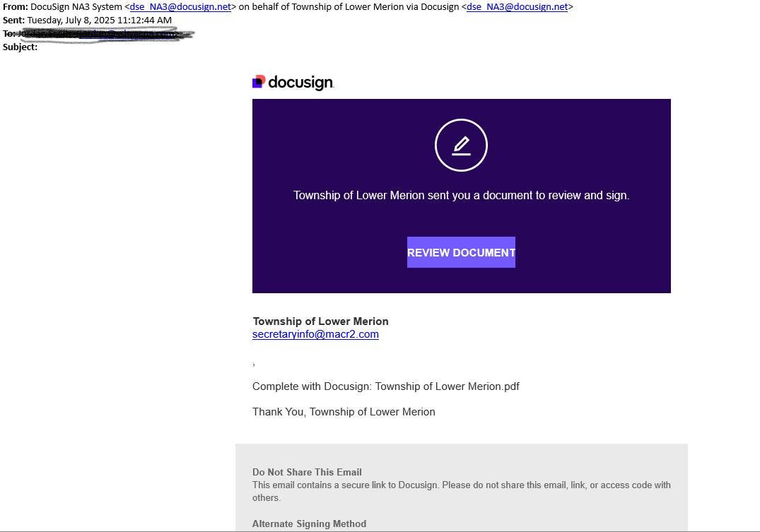This screenshot has width=760, height=532.
Task: Click the Docusign logo symbol mark
Action: point(259,82)
